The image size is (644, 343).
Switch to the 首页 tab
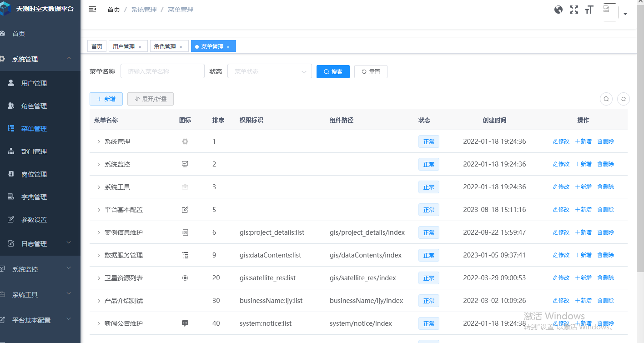coord(97,46)
